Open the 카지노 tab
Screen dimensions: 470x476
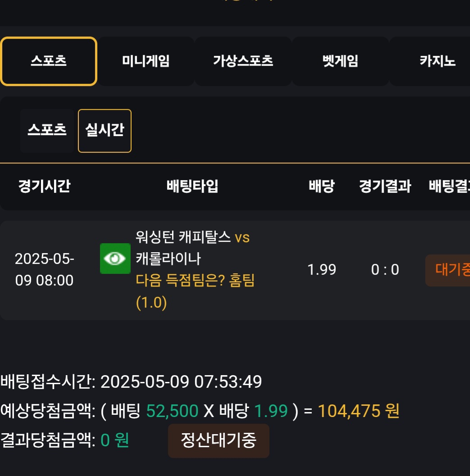[437, 61]
